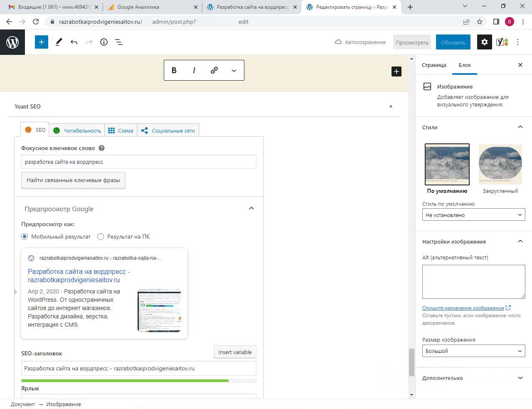
Task: Collapse the Google preview section
Action: click(x=251, y=208)
